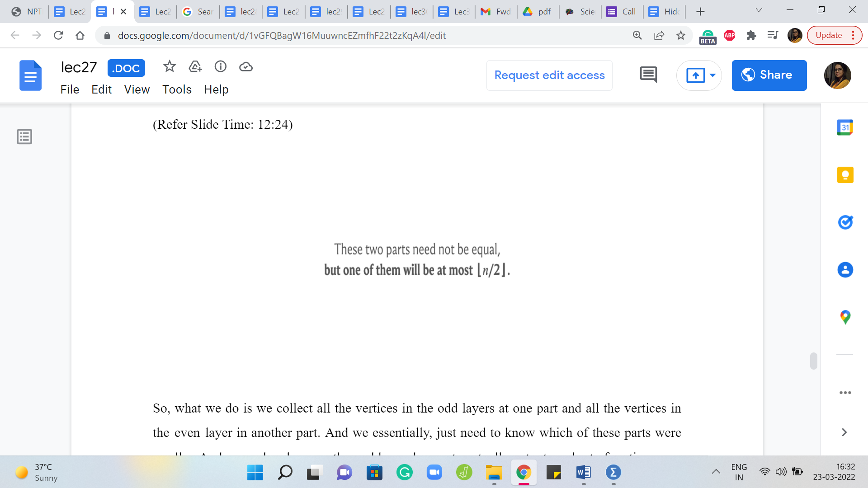The width and height of the screenshot is (868, 488).
Task: Expand the tab search chevron
Action: [759, 10]
